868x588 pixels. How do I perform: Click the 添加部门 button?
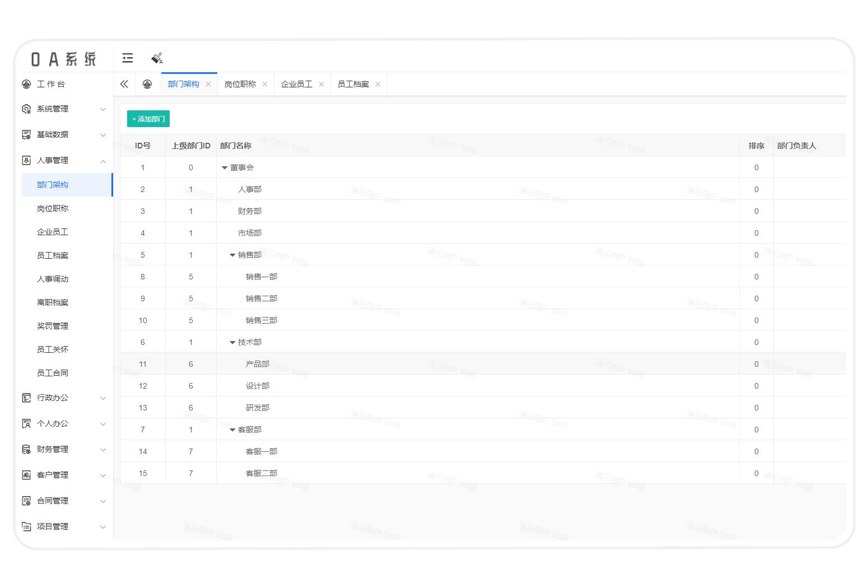[148, 119]
